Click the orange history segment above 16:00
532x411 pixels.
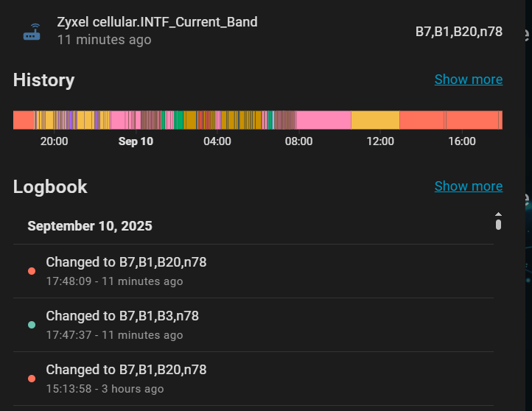472,120
